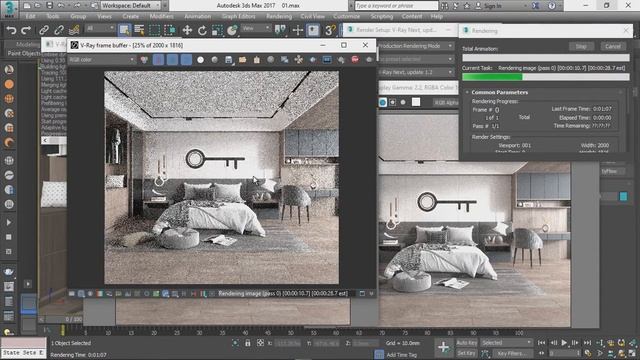Screen dimensions: 640x360
Task: Open the RGB color channel dropdown in frame buffer
Action: (102, 60)
